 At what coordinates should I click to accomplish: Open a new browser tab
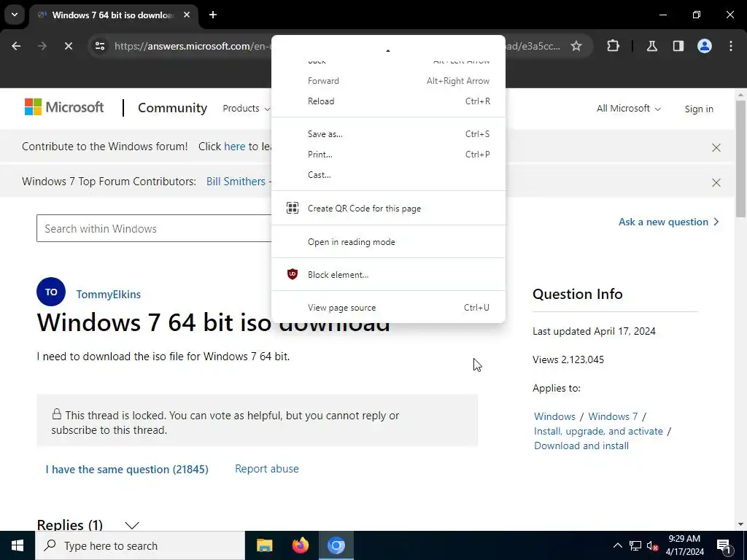[213, 15]
